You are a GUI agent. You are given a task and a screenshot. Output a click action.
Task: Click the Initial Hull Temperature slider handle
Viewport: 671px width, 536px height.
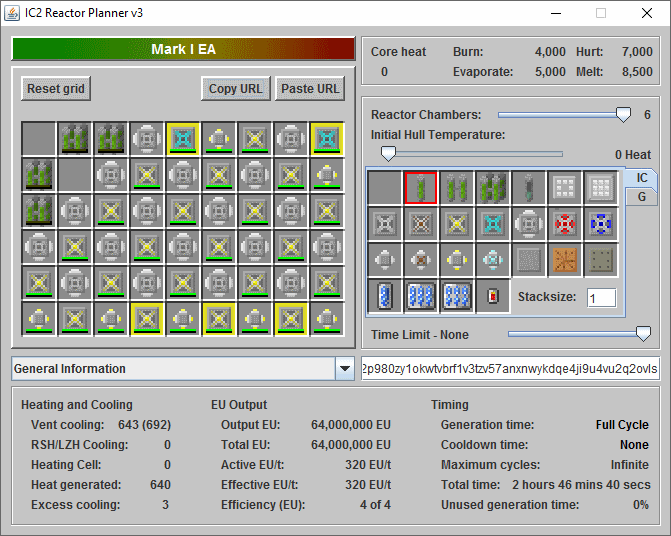[x=388, y=153]
